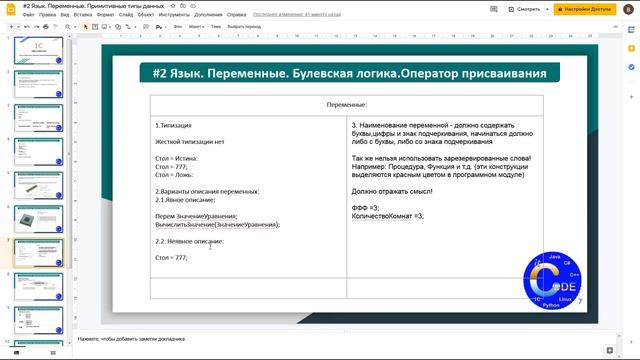Check the cloud save status icon
640x360 pixels.
tap(193, 6)
